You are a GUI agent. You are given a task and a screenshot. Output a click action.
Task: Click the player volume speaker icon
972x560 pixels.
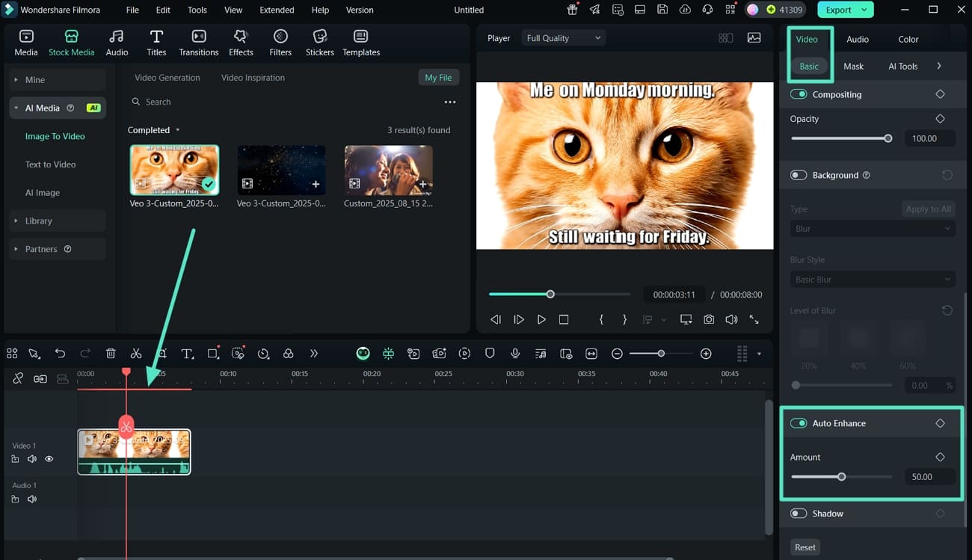click(x=731, y=319)
